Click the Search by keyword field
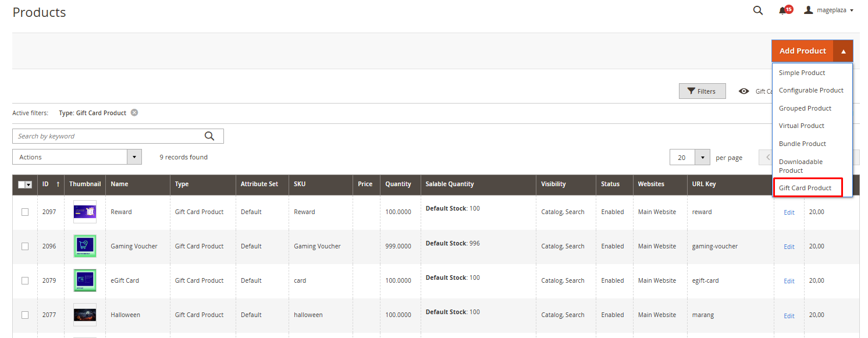The height and width of the screenshot is (338, 868). click(x=108, y=136)
